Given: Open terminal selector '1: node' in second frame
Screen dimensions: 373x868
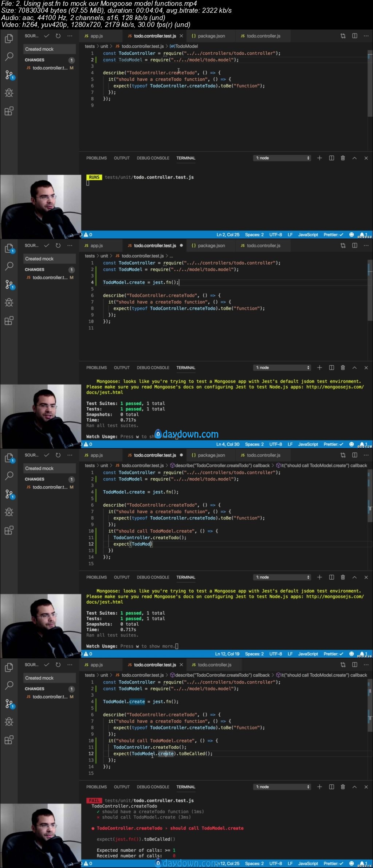Looking at the screenshot, I should click(x=282, y=367).
